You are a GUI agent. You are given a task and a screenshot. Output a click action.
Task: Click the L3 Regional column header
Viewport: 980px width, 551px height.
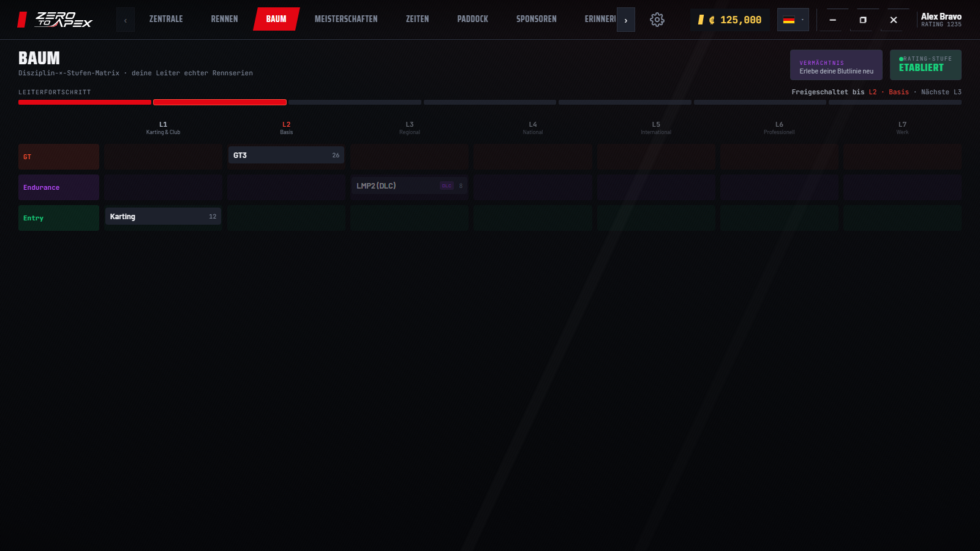[409, 128]
